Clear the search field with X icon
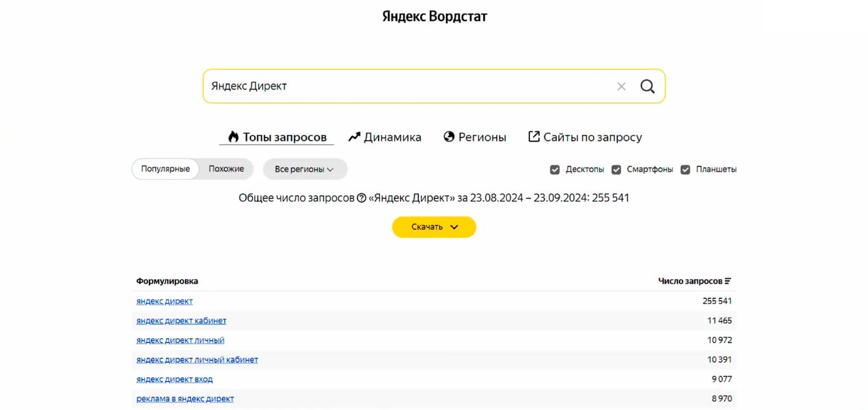The height and width of the screenshot is (410, 868). [621, 86]
